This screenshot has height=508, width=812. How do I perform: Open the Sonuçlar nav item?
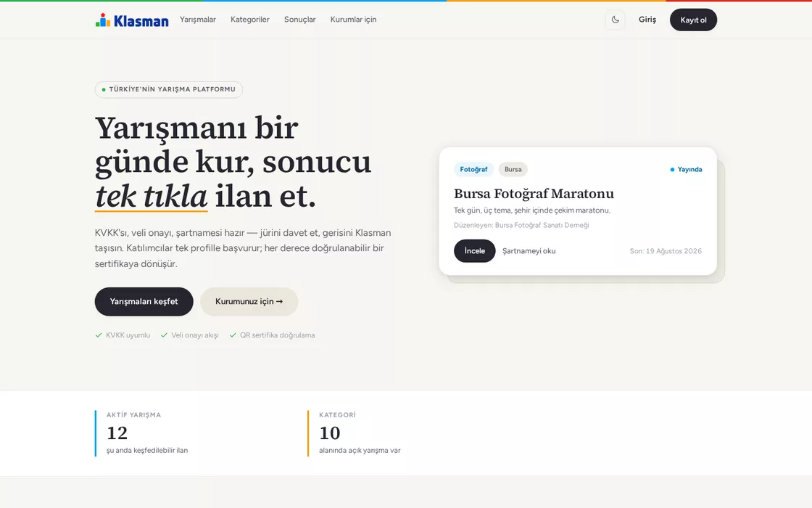300,20
